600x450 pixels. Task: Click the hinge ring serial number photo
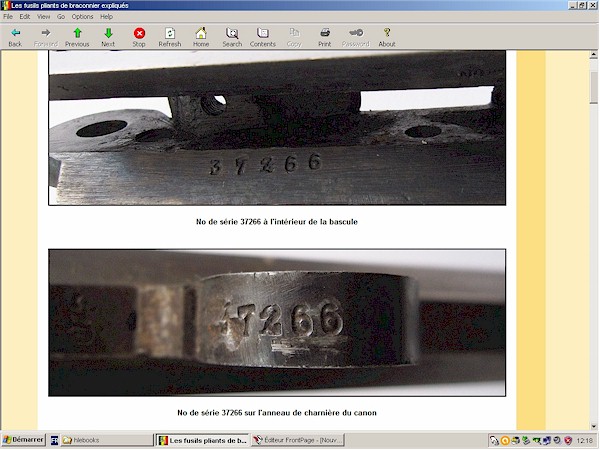pyautogui.click(x=277, y=323)
